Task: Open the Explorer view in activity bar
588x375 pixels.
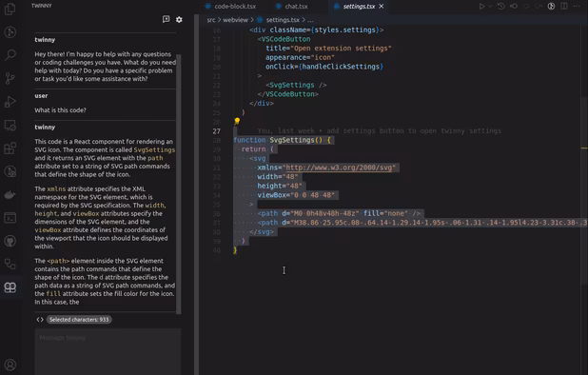Action: point(10,9)
